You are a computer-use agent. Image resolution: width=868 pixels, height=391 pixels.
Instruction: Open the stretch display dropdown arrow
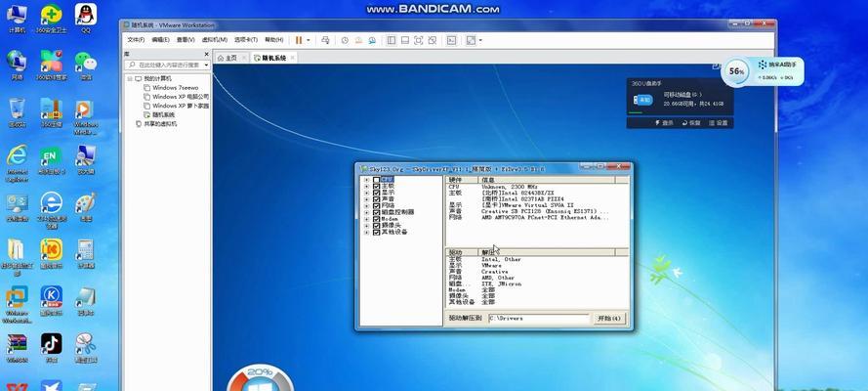(x=480, y=40)
